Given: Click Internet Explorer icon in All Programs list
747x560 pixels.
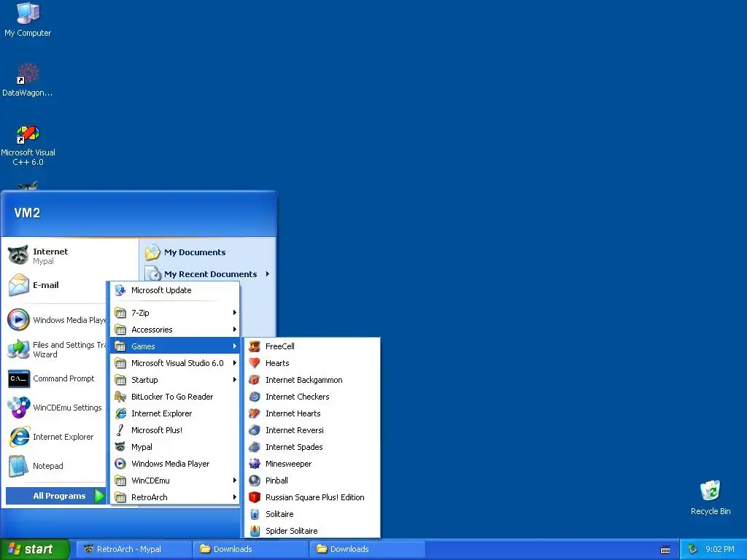Looking at the screenshot, I should coord(120,413).
